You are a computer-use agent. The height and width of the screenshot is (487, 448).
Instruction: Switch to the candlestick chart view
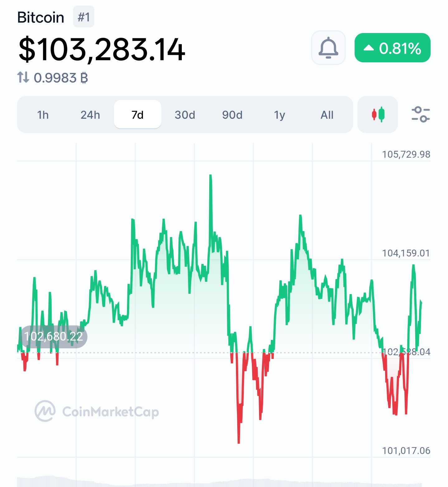click(x=378, y=115)
